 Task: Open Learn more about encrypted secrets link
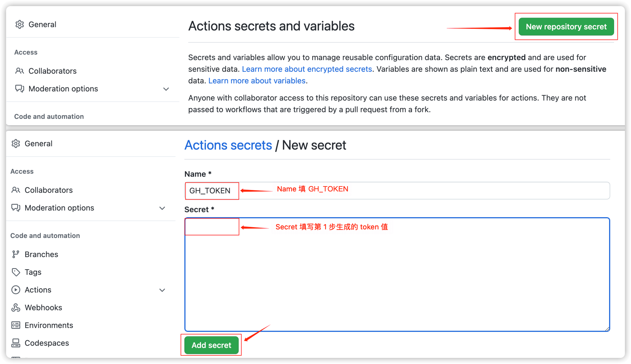(307, 69)
